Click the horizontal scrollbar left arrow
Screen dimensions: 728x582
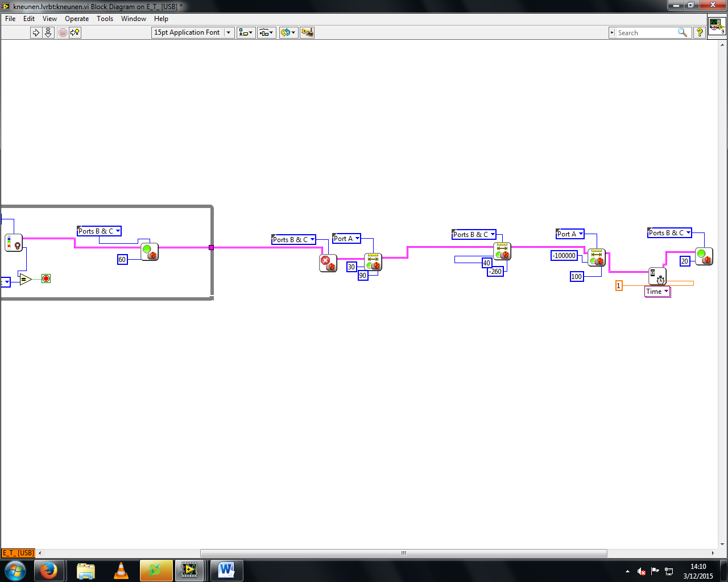click(x=40, y=553)
